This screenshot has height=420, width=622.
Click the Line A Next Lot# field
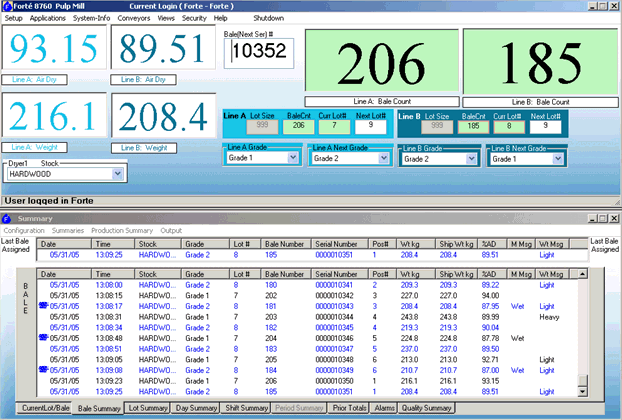[371, 127]
